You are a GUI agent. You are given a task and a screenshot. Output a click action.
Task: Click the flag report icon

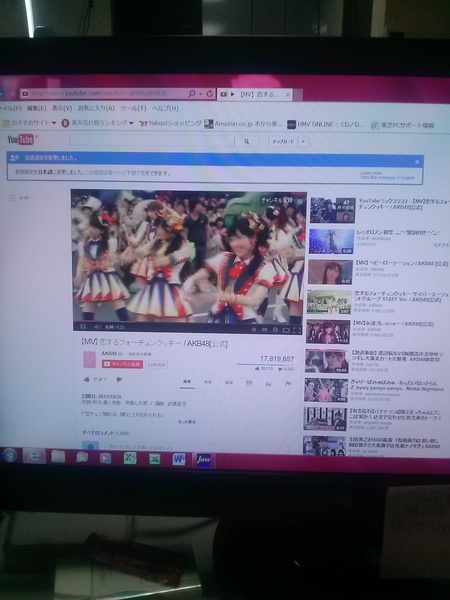(x=288, y=383)
